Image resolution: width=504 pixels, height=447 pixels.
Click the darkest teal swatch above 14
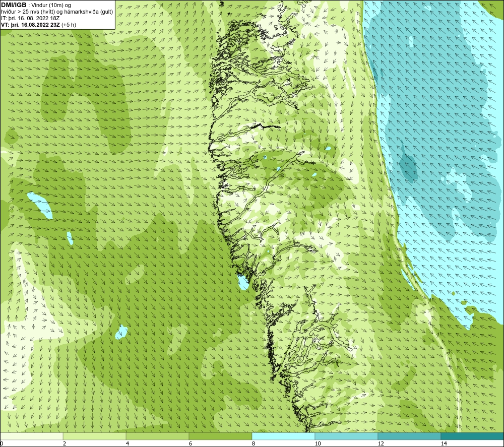pos(472,436)
